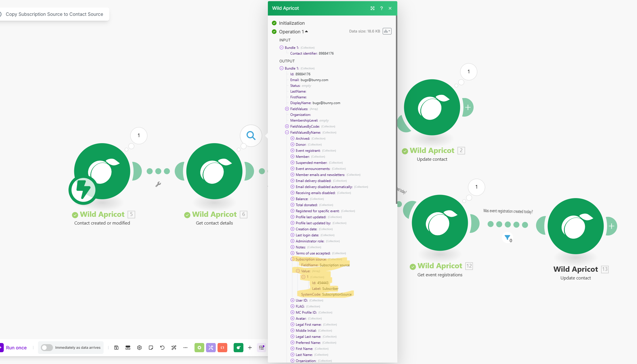Expand the Last Name collection
The image size is (637, 364).
coord(292,355)
